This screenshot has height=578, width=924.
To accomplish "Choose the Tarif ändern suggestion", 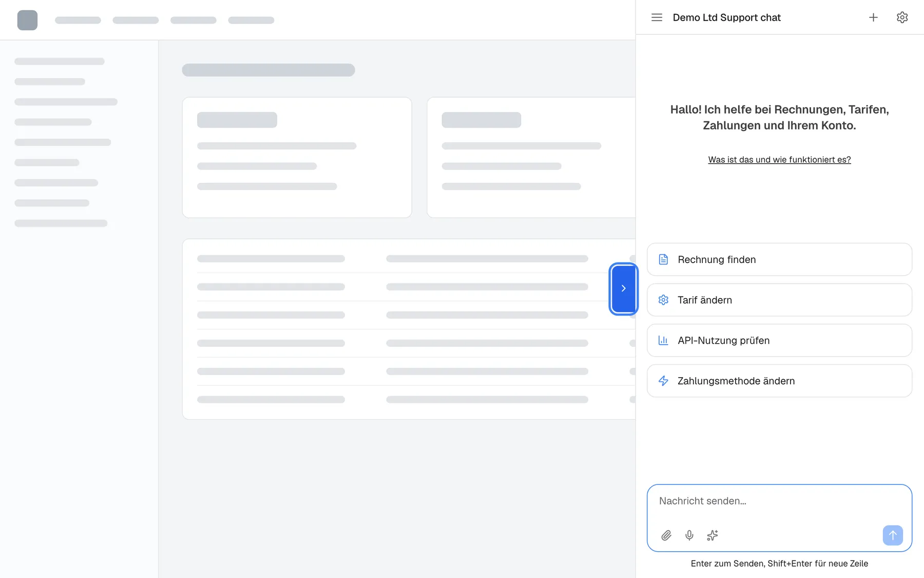I will click(779, 300).
